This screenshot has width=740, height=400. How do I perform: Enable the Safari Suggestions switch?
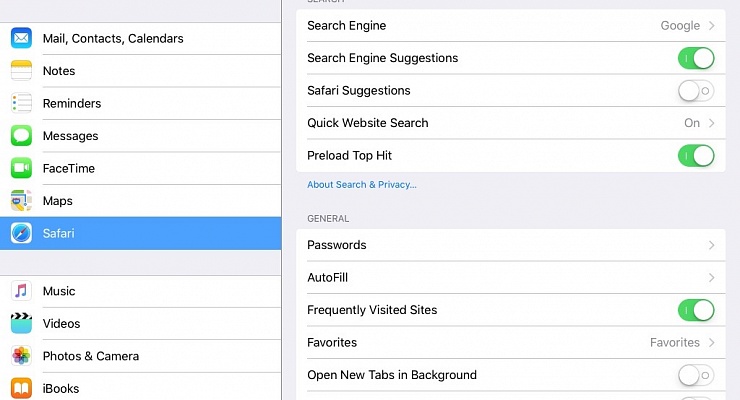coord(696,91)
